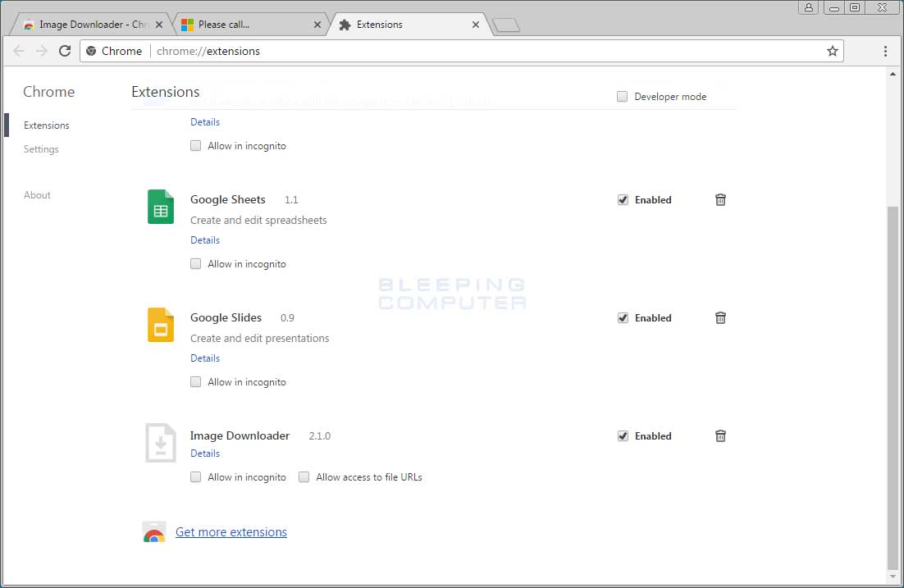Open the Chrome three-dot menu
The height and width of the screenshot is (588, 904).
coord(885,50)
